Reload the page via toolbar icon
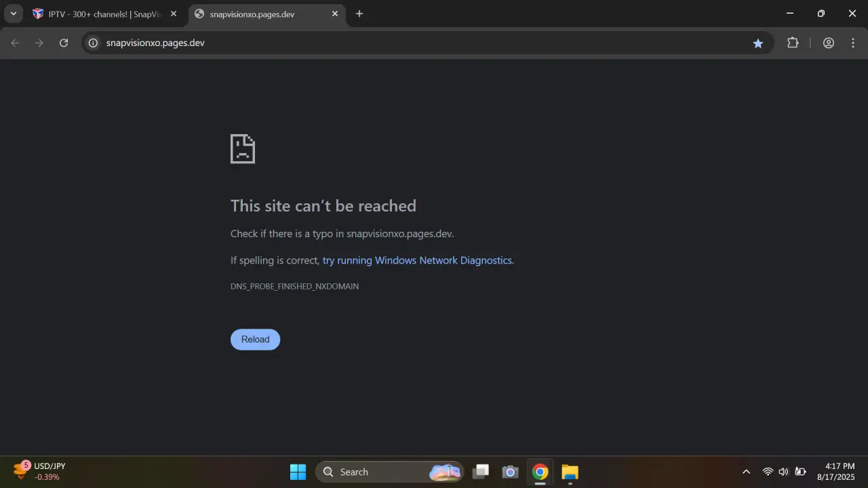The width and height of the screenshot is (868, 488). click(64, 43)
